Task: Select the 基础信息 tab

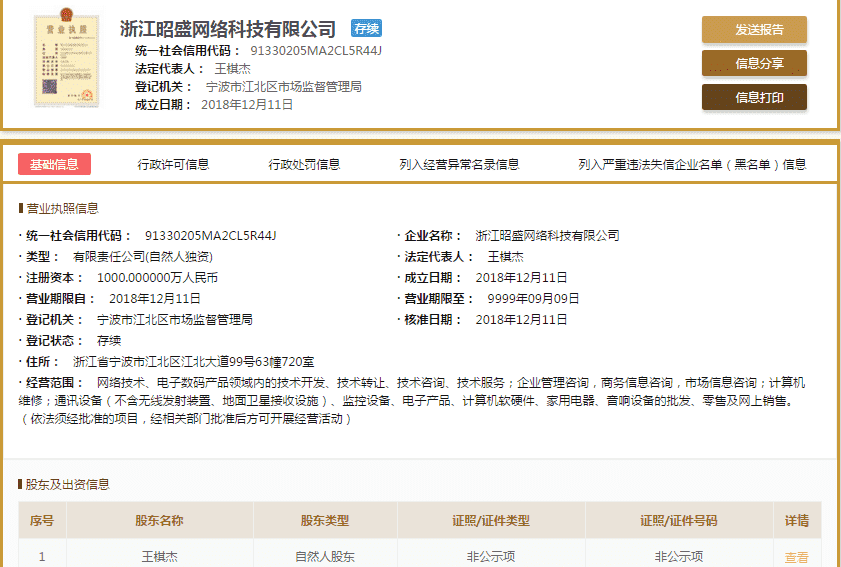Action: [54, 164]
